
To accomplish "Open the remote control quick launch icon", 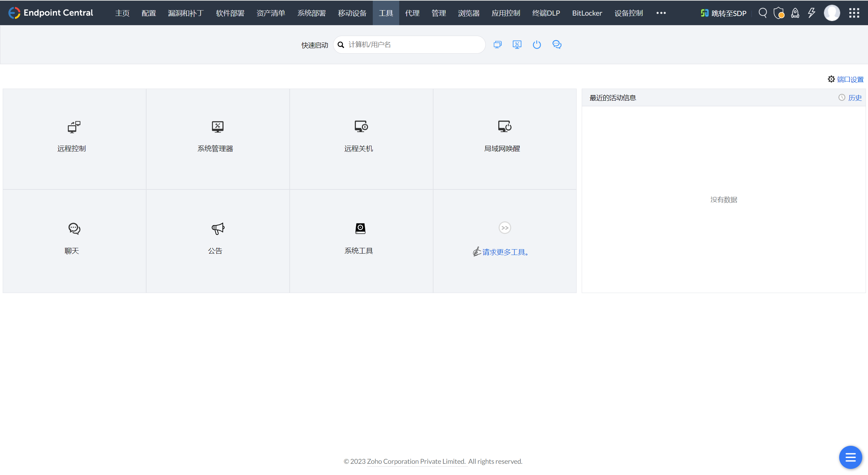I will (497, 44).
